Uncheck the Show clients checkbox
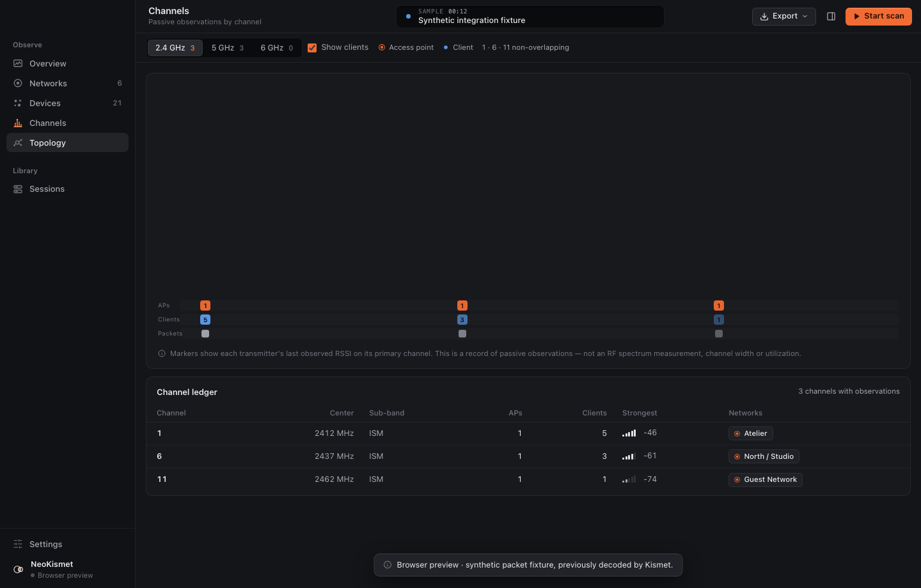921x588 pixels. [x=312, y=48]
